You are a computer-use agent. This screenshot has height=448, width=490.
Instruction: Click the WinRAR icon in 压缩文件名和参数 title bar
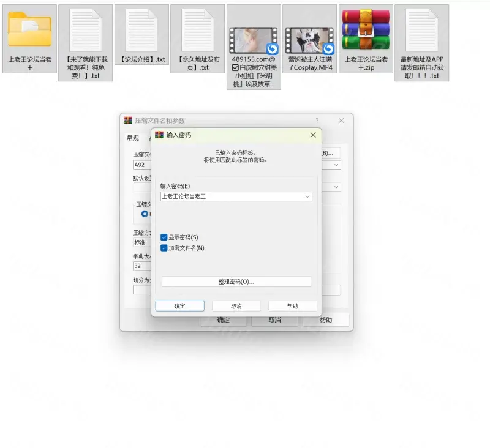pos(128,120)
